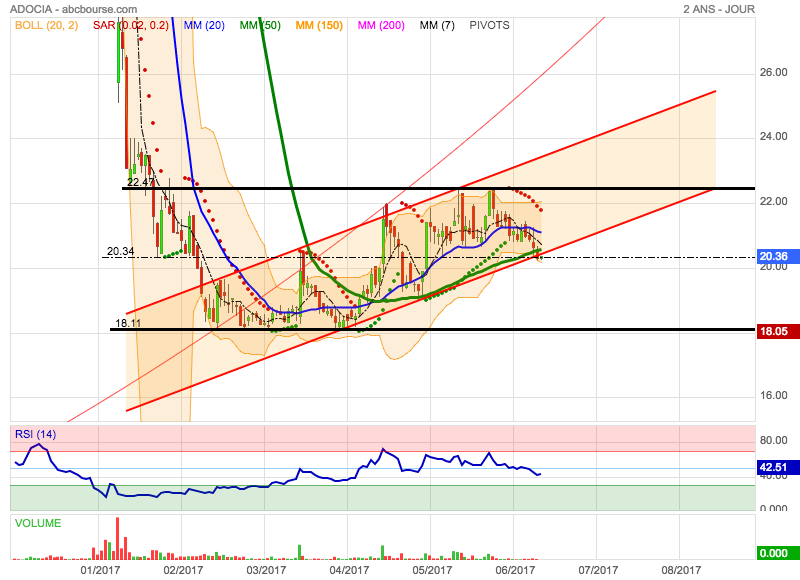
Task: Click the 26.00 price axis label
Action: pos(773,72)
